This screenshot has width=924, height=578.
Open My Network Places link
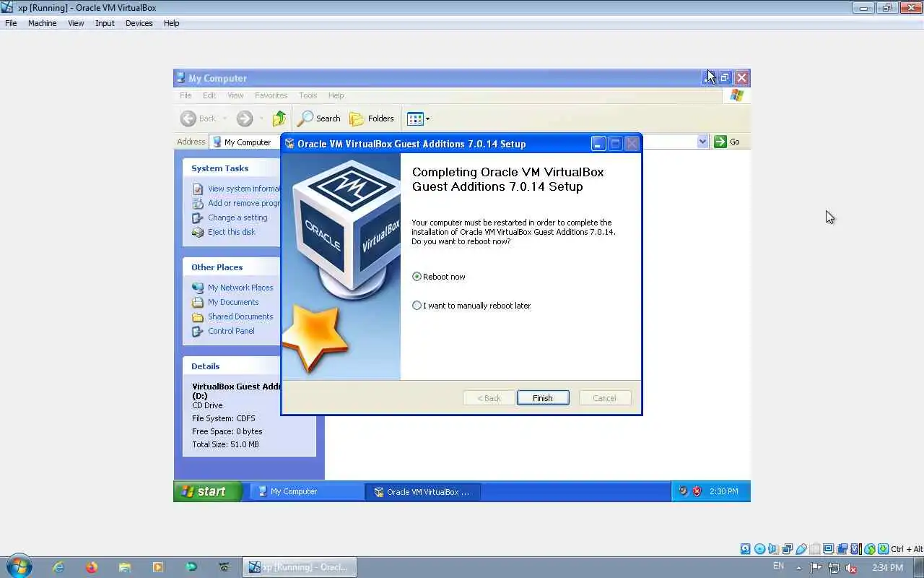[x=240, y=288]
